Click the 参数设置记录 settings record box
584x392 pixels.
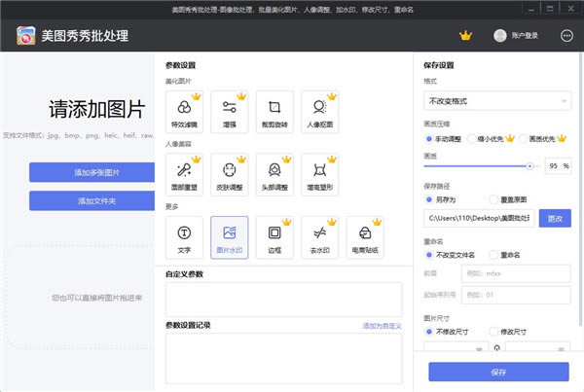(x=284, y=359)
